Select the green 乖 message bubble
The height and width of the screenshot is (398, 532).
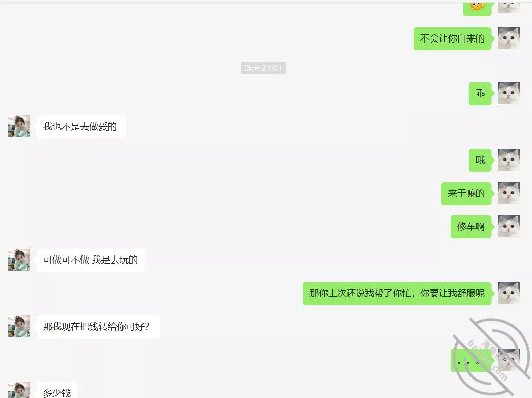click(480, 93)
